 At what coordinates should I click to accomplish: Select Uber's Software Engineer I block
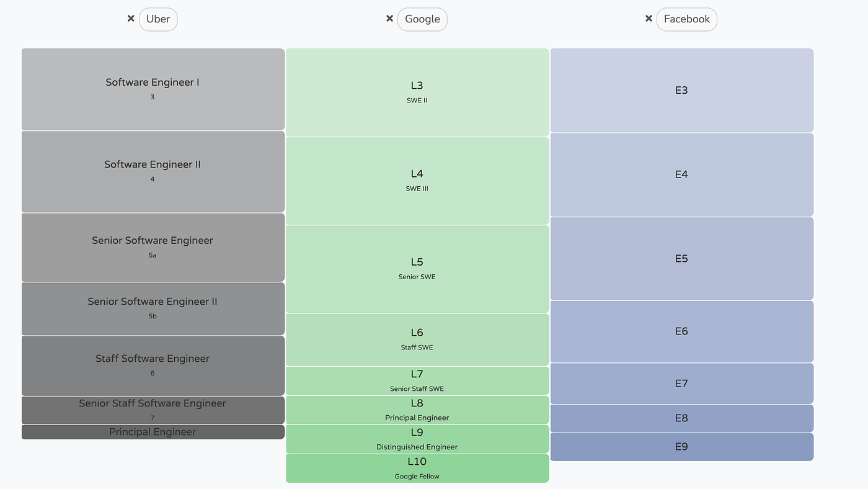coord(153,89)
